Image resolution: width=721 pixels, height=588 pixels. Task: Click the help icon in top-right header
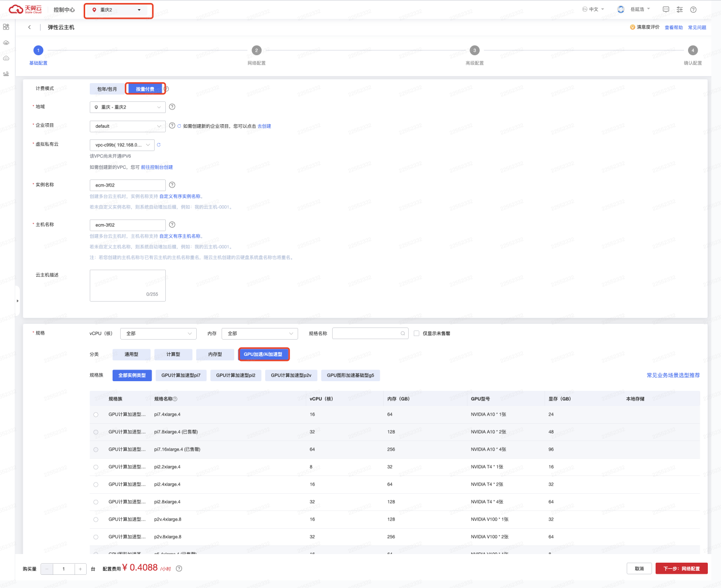pos(693,10)
